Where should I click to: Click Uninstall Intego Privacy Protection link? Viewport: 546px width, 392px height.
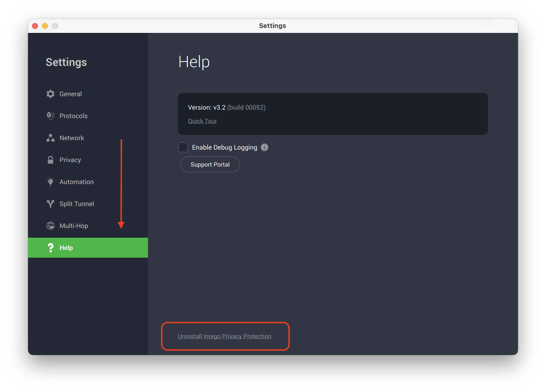tap(224, 336)
